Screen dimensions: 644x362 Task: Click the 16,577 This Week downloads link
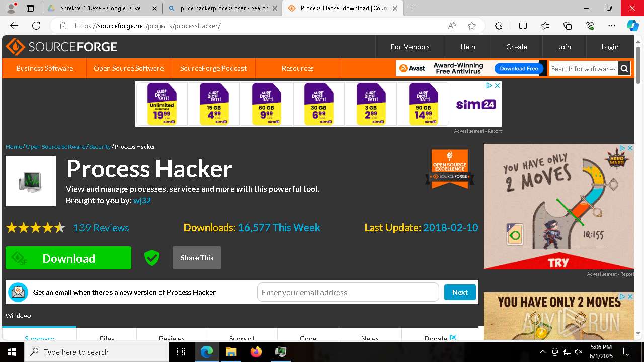point(279,228)
